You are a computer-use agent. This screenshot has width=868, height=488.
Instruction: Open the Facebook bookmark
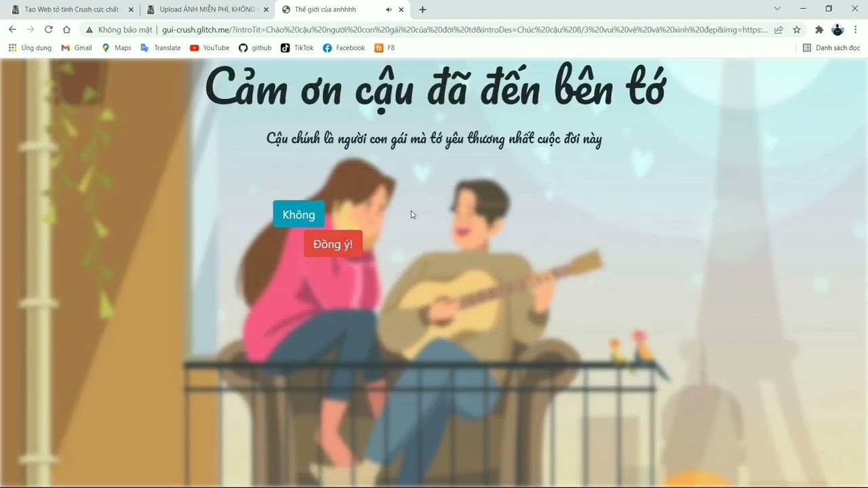pos(344,47)
